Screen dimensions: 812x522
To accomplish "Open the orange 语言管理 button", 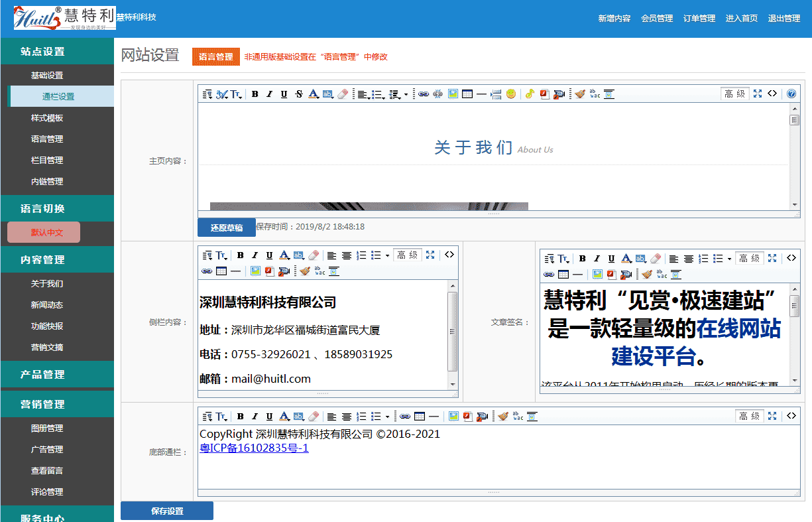I will [x=216, y=57].
